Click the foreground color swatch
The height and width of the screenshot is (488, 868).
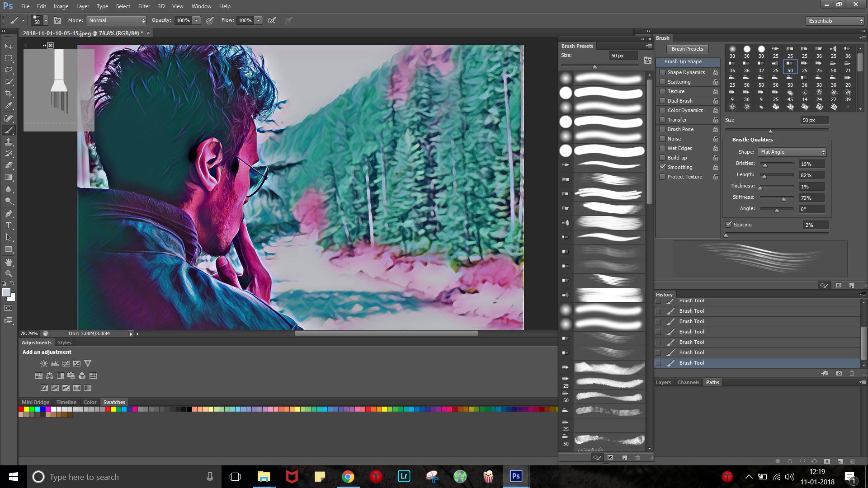click(6, 293)
